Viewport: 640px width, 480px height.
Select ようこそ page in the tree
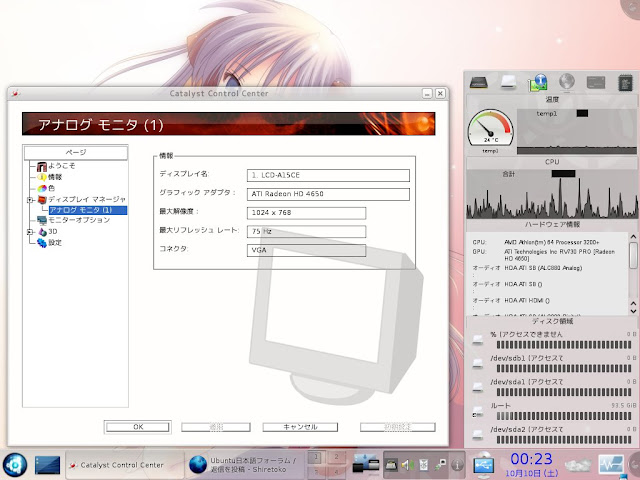[62, 166]
